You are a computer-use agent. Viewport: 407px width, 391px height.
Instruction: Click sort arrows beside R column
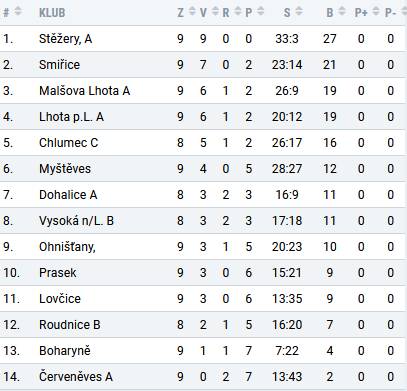pyautogui.click(x=238, y=11)
